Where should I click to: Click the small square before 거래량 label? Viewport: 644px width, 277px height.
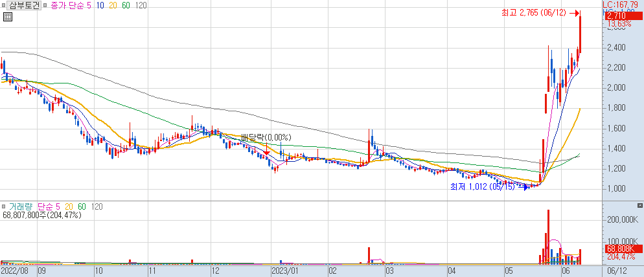[4, 206]
